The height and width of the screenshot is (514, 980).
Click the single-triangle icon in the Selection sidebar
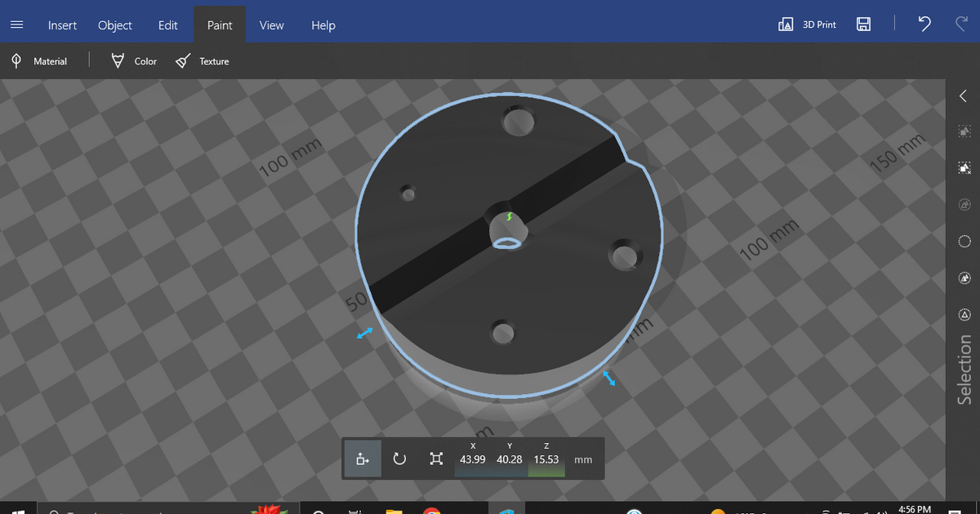(x=964, y=315)
